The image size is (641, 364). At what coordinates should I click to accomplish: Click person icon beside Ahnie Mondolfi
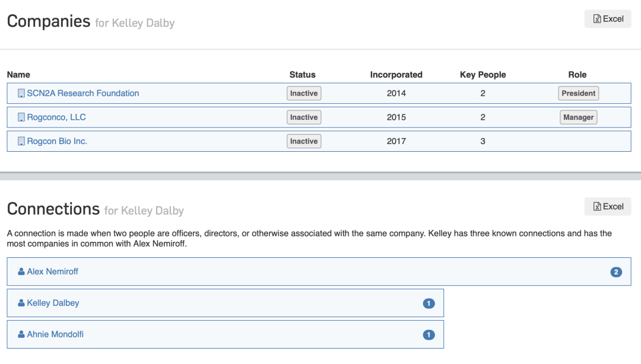(21, 334)
